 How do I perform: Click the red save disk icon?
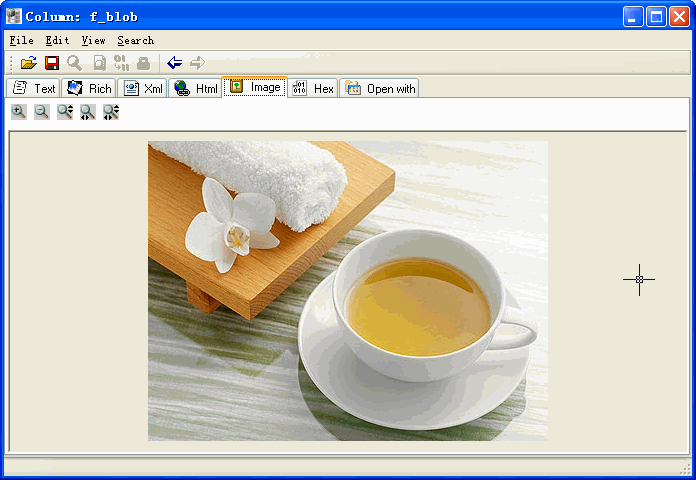pos(52,63)
